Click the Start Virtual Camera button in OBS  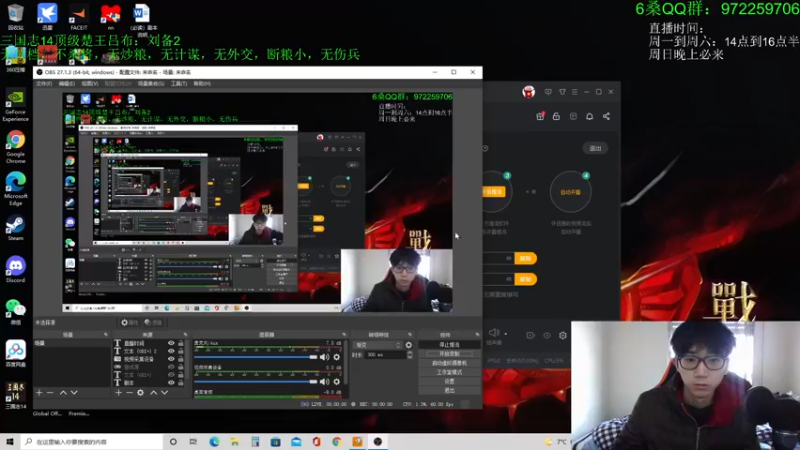449,363
